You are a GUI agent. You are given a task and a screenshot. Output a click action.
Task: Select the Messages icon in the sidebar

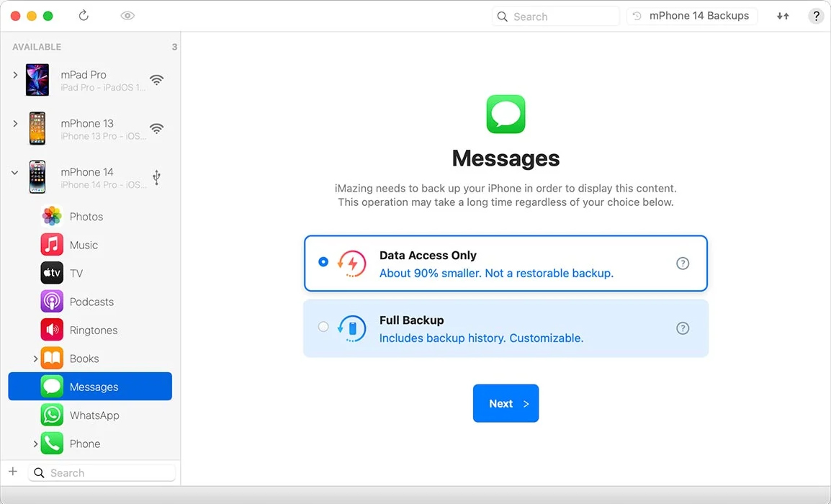coord(52,387)
